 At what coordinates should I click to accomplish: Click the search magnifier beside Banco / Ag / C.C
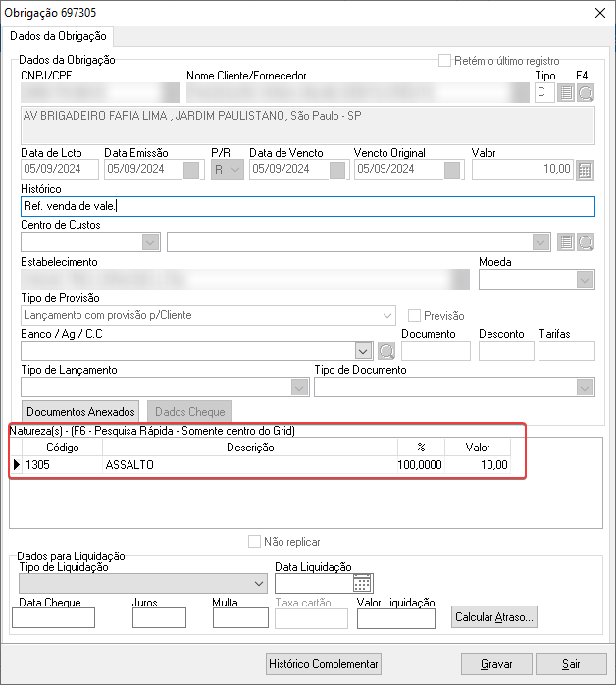coord(386,351)
